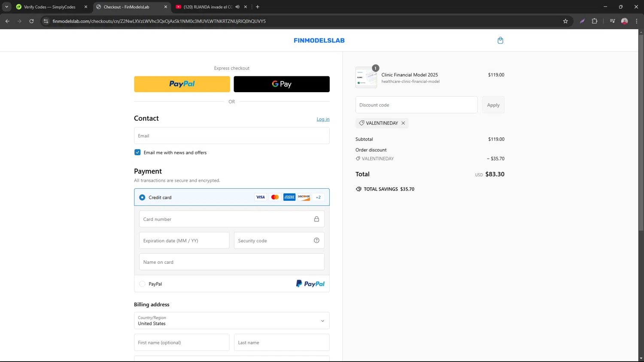Go back to the previous page

pos(7,21)
